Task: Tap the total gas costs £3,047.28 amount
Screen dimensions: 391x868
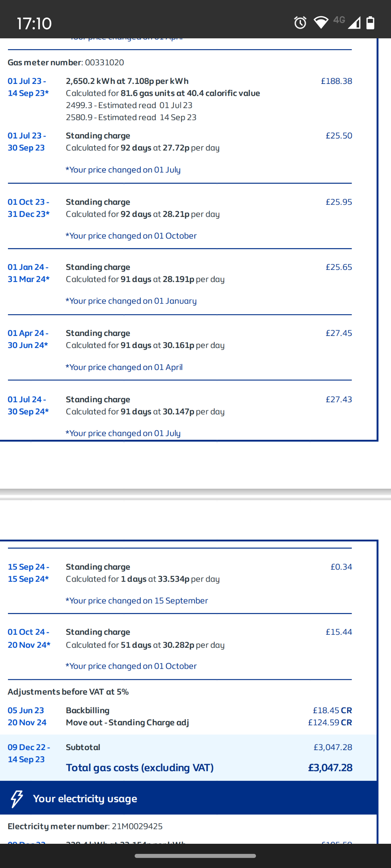Action: pos(330,767)
